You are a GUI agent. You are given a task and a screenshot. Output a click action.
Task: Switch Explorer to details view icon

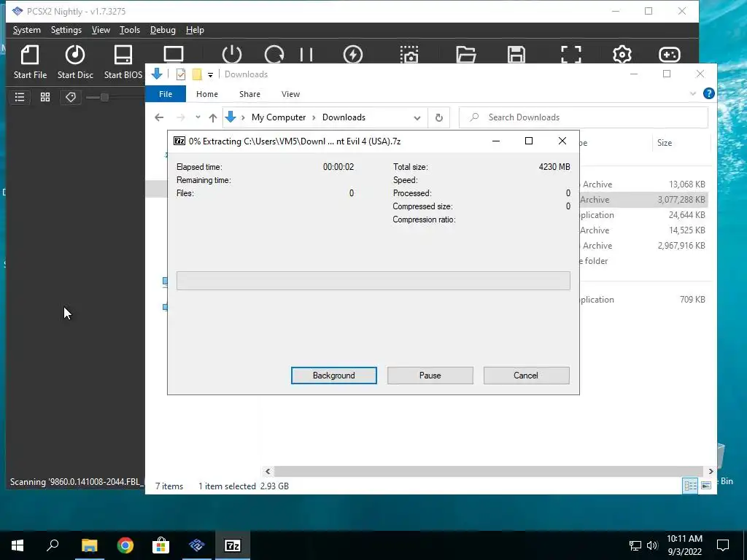click(690, 486)
